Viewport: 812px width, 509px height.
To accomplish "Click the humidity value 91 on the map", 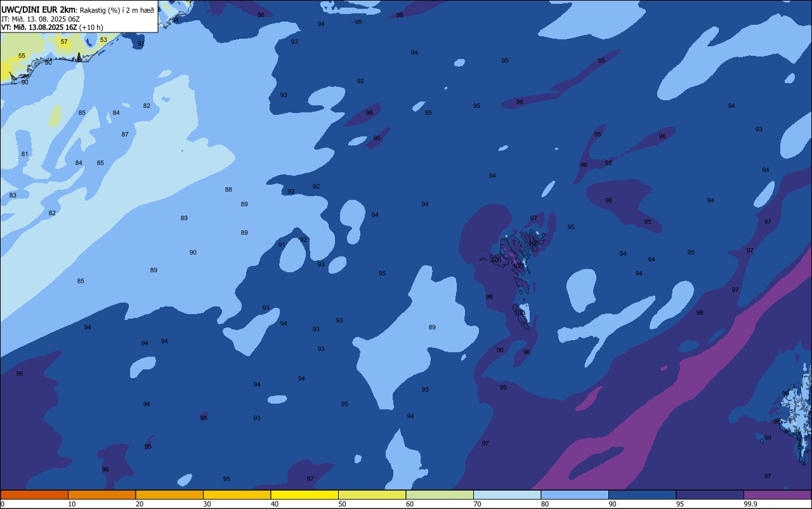I will [x=282, y=245].
